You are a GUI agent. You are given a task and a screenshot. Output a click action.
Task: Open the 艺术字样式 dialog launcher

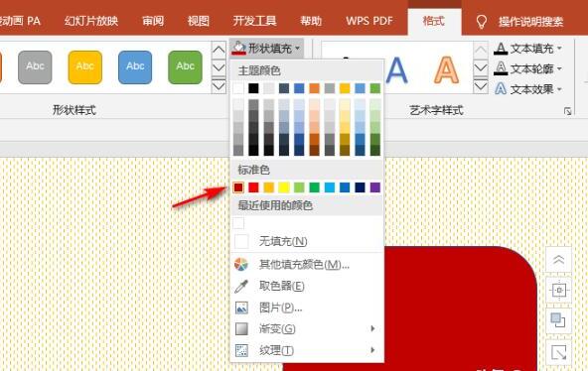point(568,111)
